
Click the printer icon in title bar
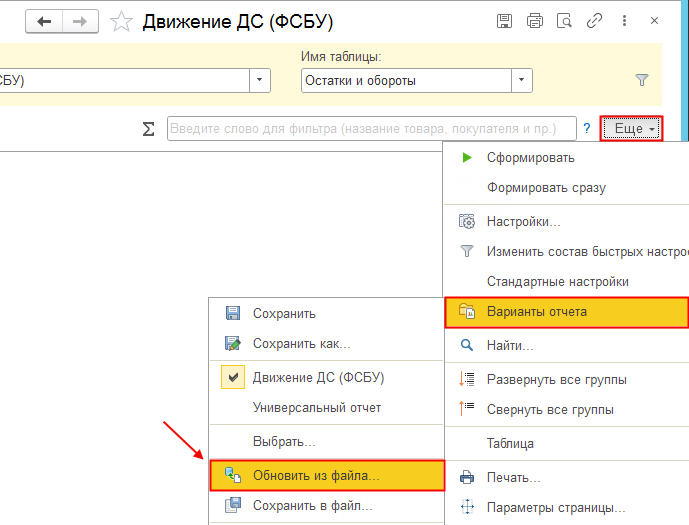534,21
